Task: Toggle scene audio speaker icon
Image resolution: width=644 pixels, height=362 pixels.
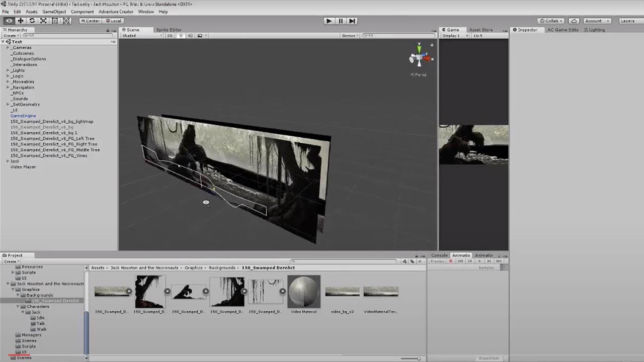Action: pos(190,36)
